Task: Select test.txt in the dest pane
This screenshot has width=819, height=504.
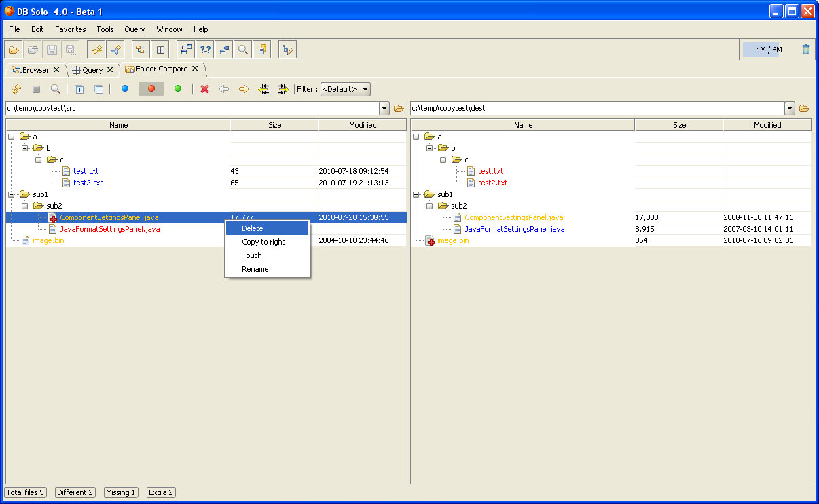Action: coord(490,171)
